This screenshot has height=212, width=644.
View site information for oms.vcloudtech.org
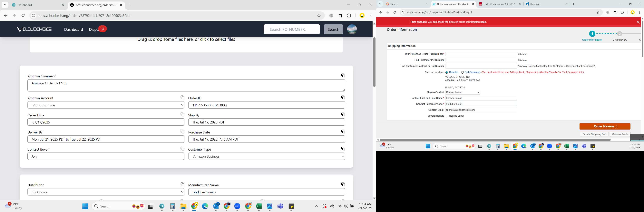click(x=33, y=16)
